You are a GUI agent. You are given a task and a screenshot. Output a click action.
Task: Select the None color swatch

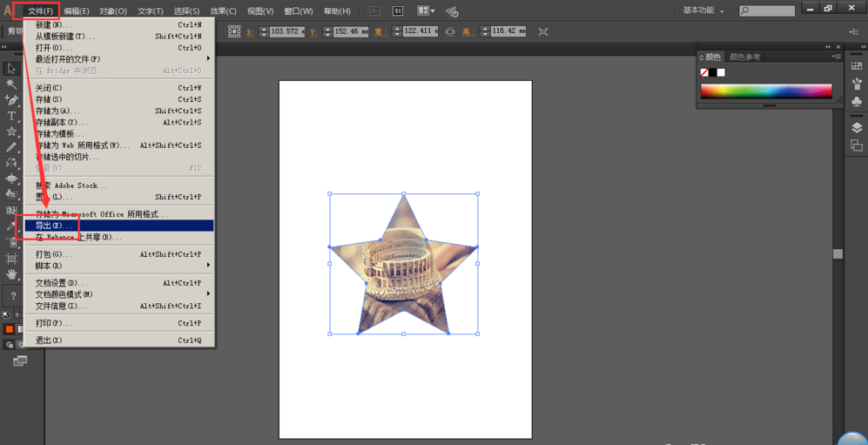pos(704,73)
